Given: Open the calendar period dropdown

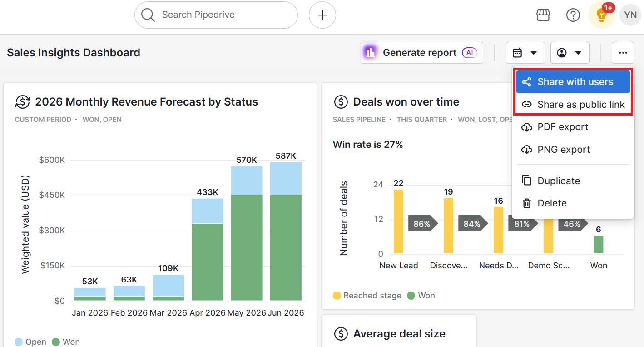Looking at the screenshot, I should [x=525, y=53].
